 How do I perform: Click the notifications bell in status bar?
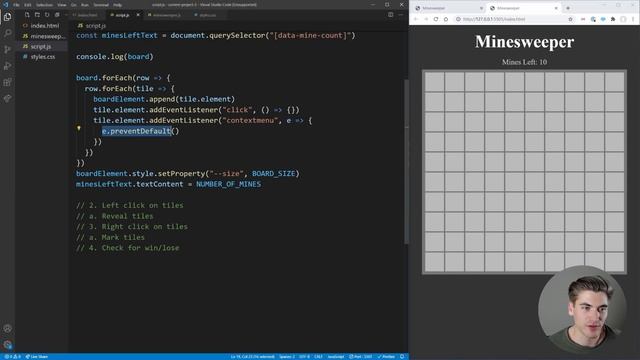pyautogui.click(x=402, y=357)
